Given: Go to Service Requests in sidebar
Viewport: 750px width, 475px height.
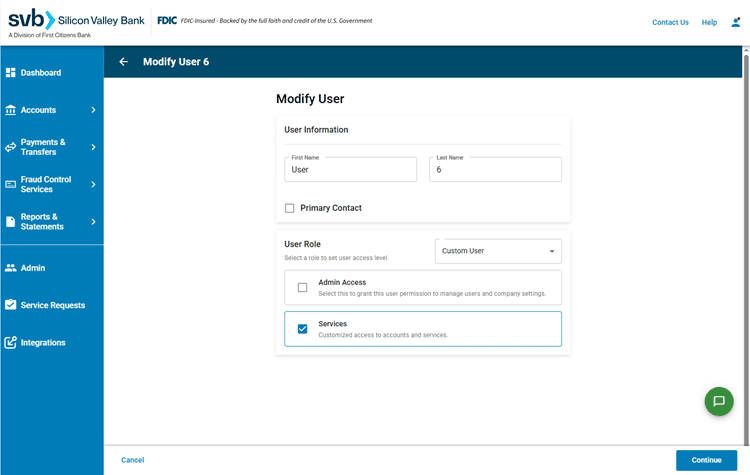Looking at the screenshot, I should click(52, 305).
